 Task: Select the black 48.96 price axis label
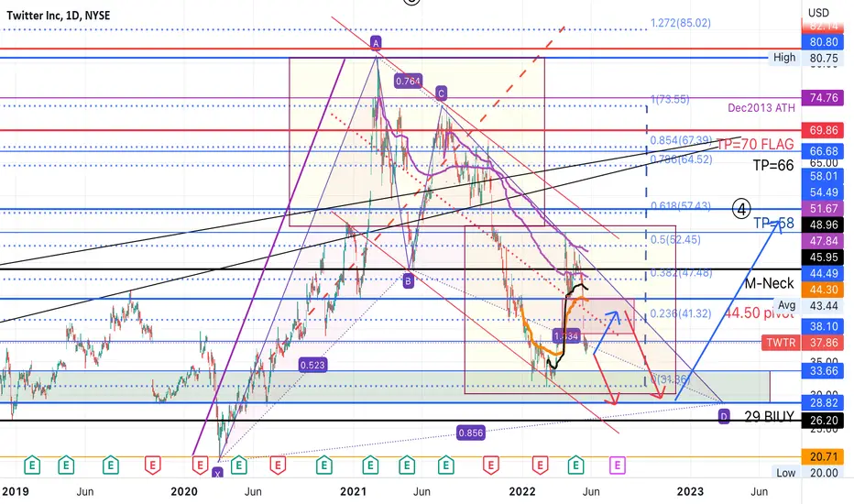[823, 225]
